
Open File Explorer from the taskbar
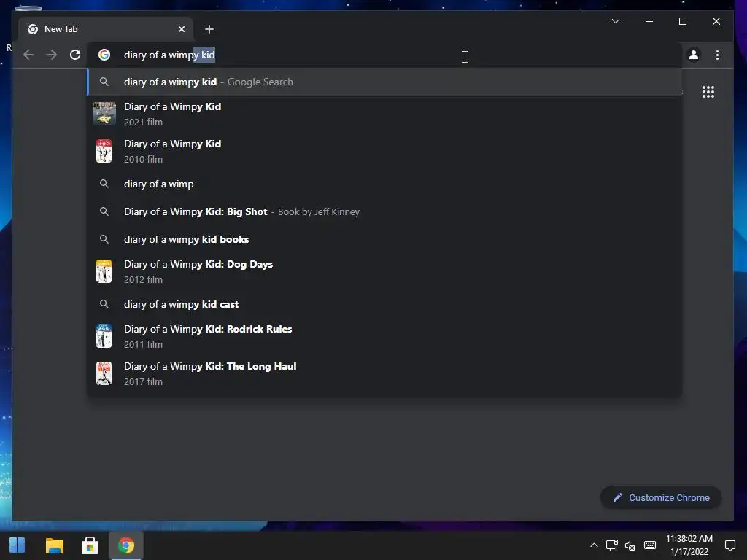54,545
